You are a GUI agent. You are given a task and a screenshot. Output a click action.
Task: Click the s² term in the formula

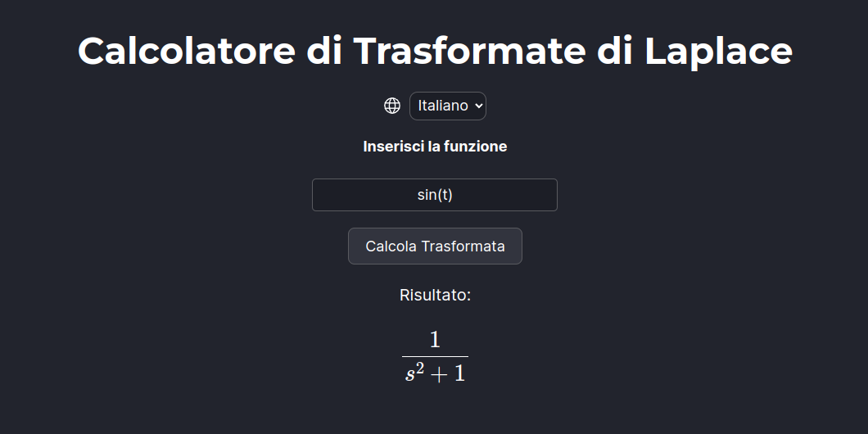click(x=414, y=373)
